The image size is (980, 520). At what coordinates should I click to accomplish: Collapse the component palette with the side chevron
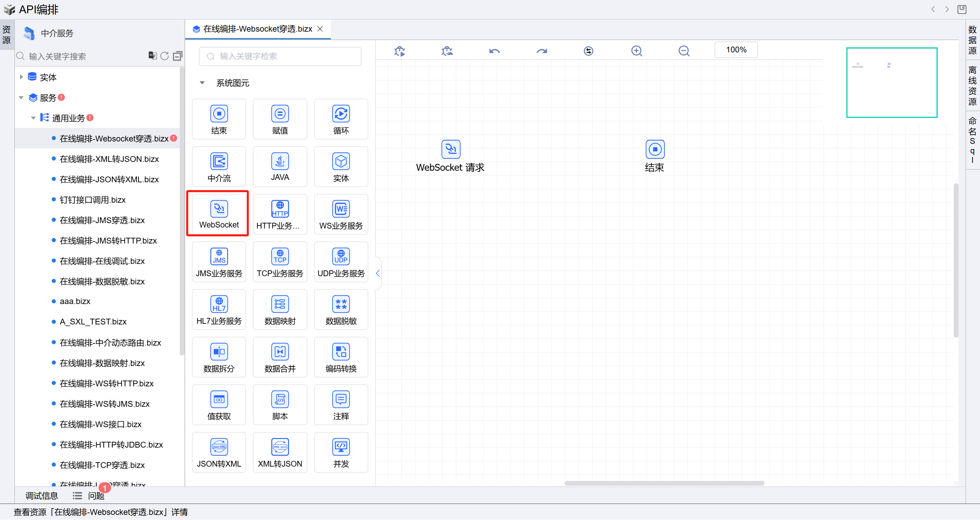pos(377,273)
